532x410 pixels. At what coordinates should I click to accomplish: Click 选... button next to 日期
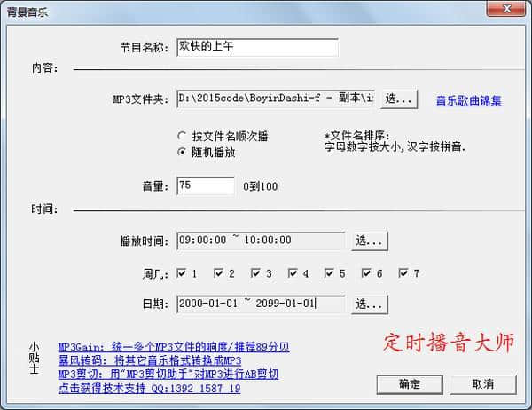[370, 304]
